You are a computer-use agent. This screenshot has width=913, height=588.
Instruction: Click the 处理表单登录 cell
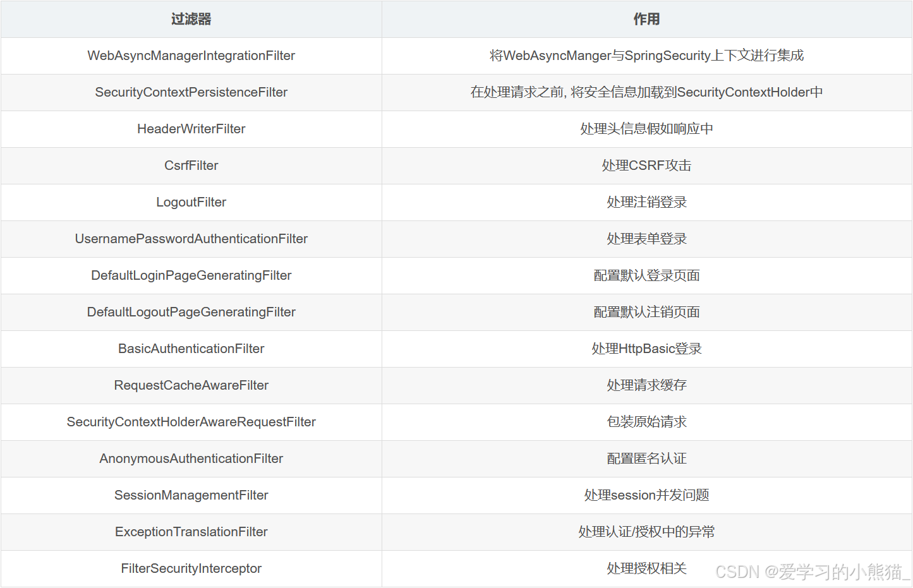pyautogui.click(x=646, y=239)
